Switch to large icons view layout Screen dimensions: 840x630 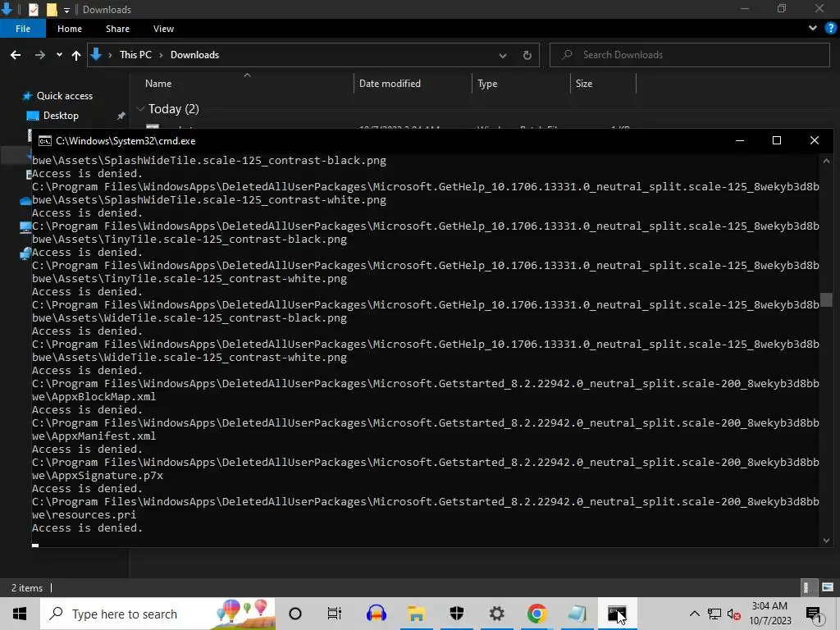point(828,587)
